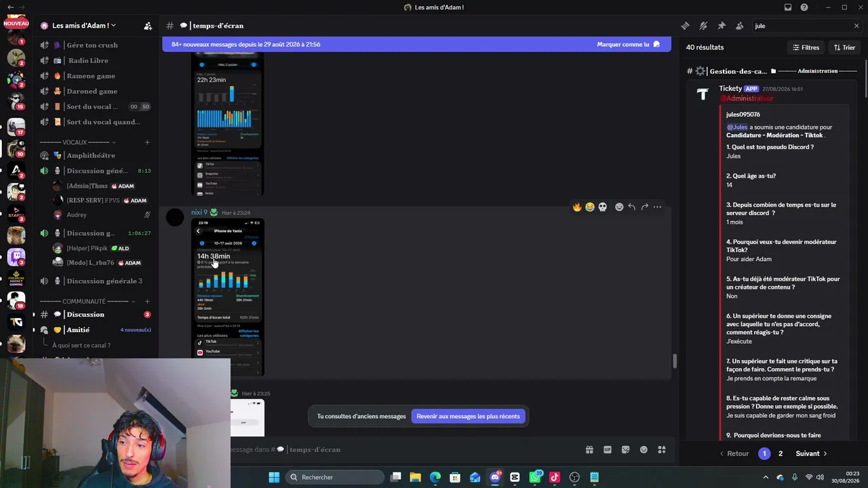Open the À quoi sert ce canal thread

pos(81,345)
